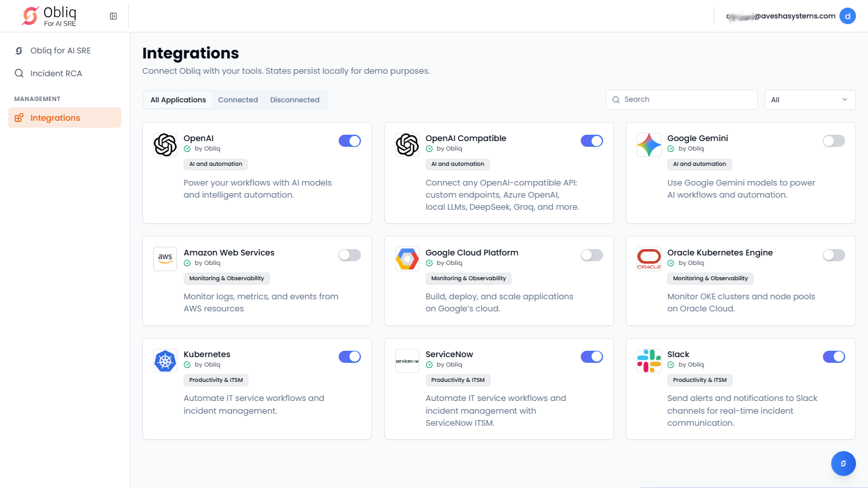Select the All Applications tab

(x=178, y=100)
